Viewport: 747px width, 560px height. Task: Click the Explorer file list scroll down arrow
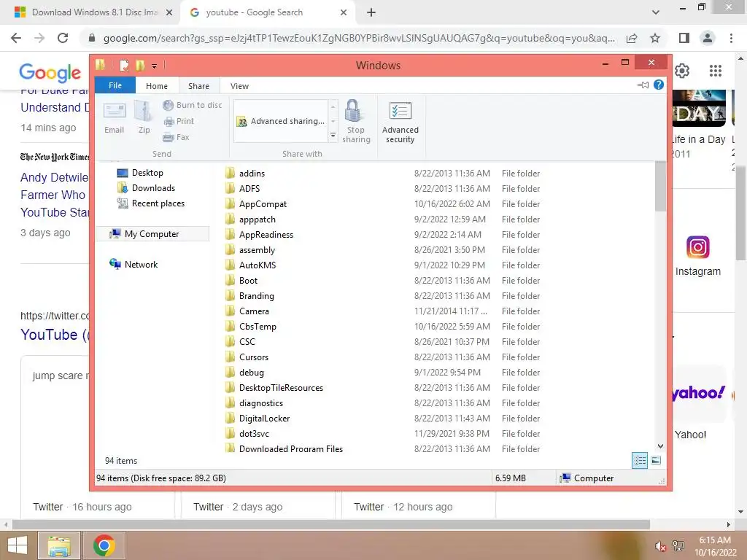pyautogui.click(x=660, y=446)
